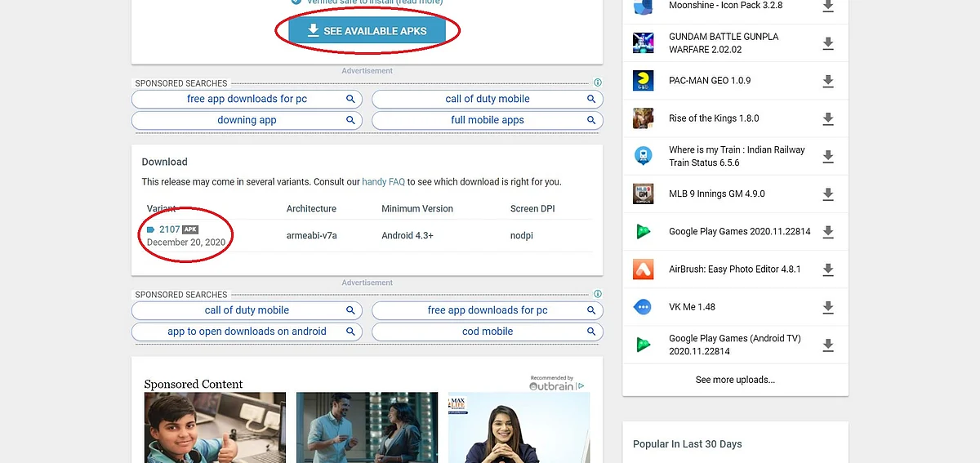Screen dimensions: 980x463
Task: Open AirBrush: Easy Photo Editor 4.8.1 title
Action: coord(735,269)
